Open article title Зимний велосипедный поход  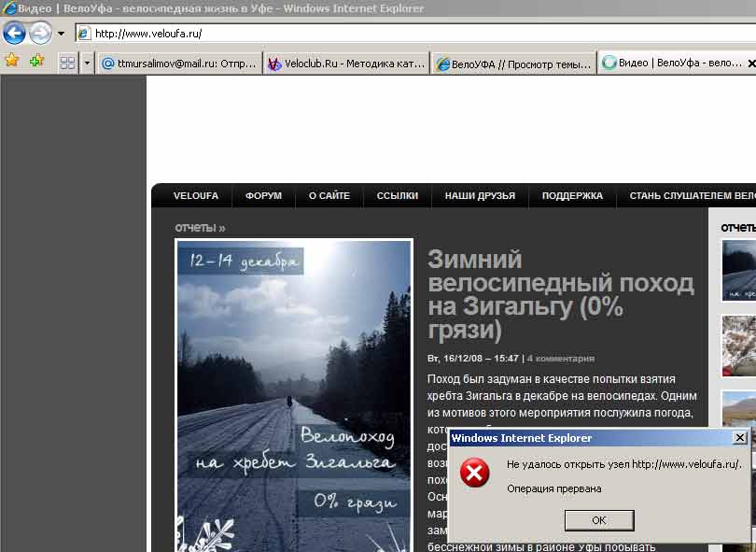561,295
